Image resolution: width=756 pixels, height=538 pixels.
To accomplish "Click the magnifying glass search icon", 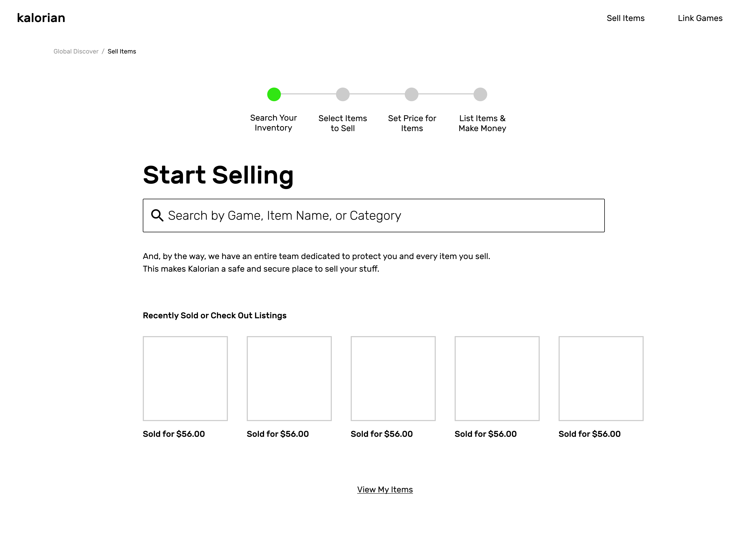I will point(157,215).
